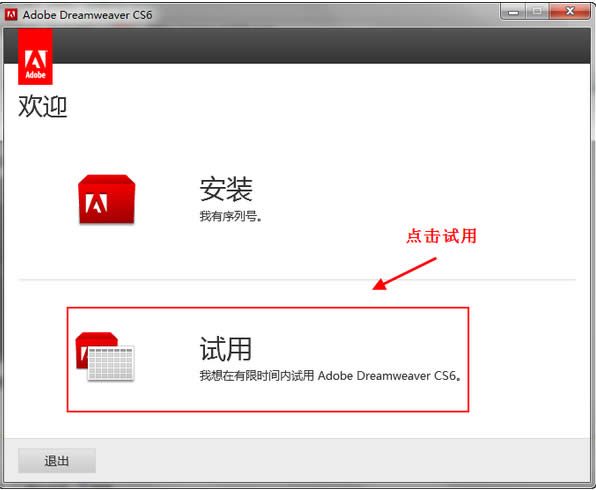Click the red arrow pointing to trial
Screen dimensions: 596x490
pyautogui.click(x=404, y=274)
